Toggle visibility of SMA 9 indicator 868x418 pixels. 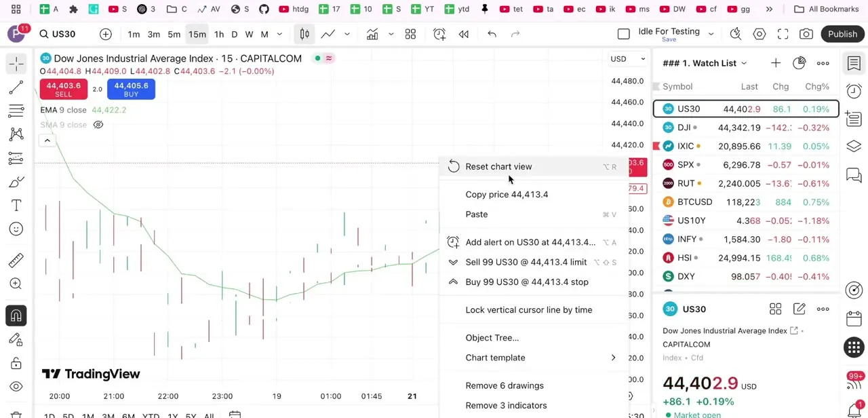98,125
